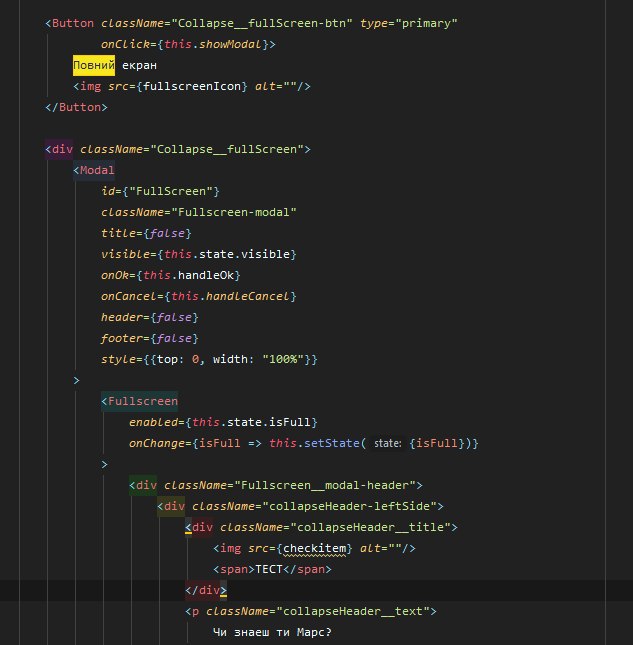Viewport: 633px width, 645px height.
Task: Click the opening <Fullscreen tag
Action: [139, 401]
